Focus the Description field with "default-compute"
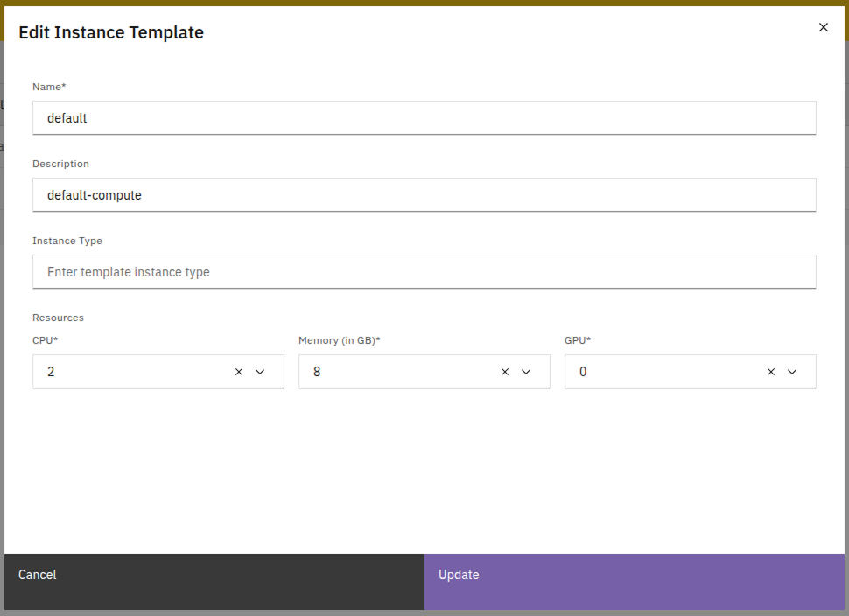This screenshot has height=616, width=849. pyautogui.click(x=424, y=195)
